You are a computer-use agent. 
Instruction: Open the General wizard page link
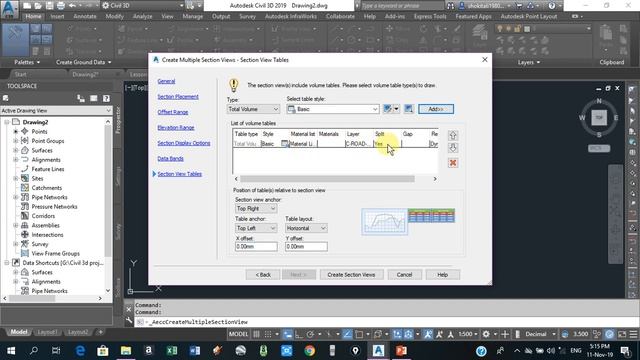pos(166,81)
